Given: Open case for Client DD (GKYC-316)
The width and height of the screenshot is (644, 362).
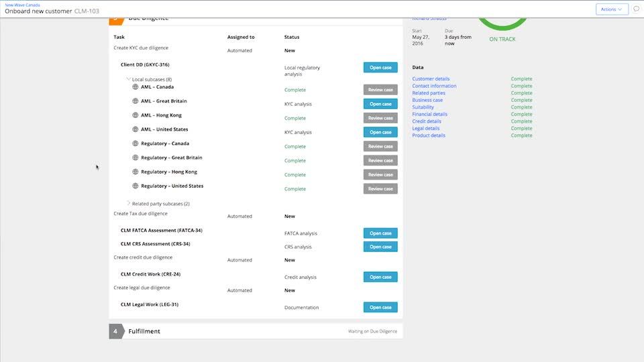Looking at the screenshot, I should [380, 68].
